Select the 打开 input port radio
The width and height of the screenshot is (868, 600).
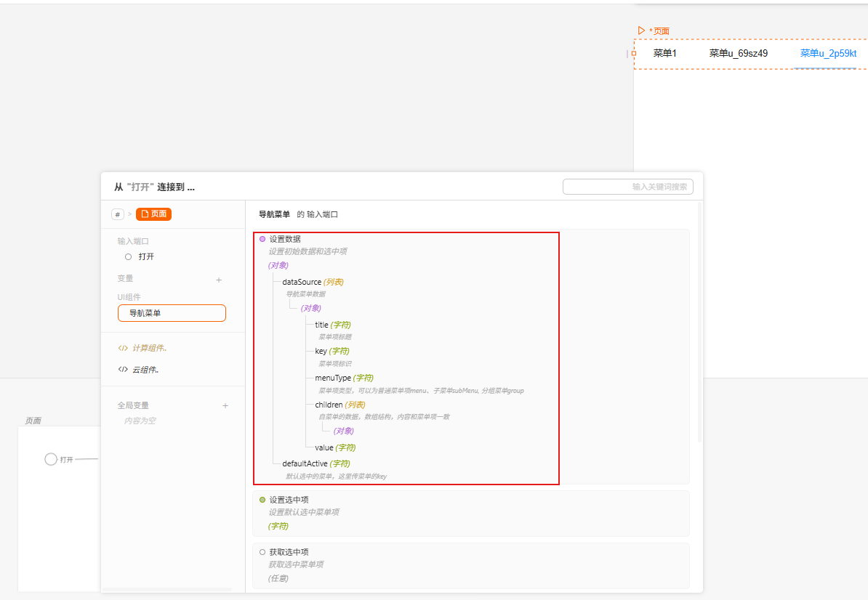pos(128,256)
